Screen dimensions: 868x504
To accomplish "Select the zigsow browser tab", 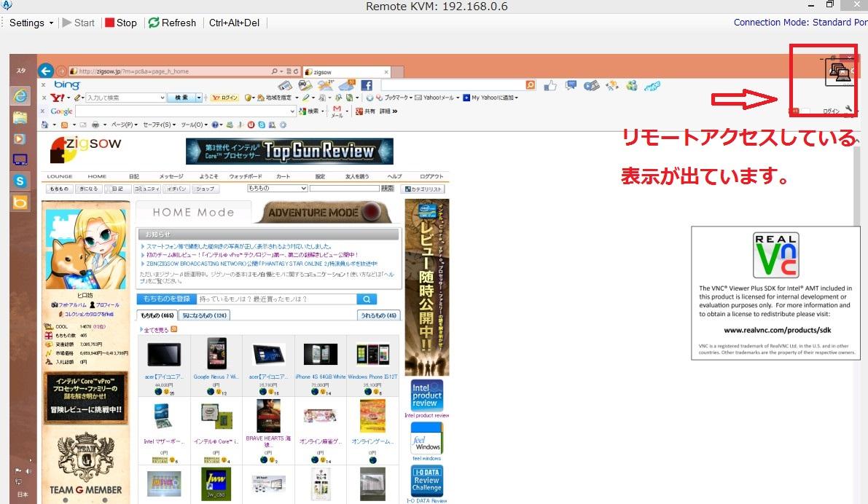I will [347, 72].
